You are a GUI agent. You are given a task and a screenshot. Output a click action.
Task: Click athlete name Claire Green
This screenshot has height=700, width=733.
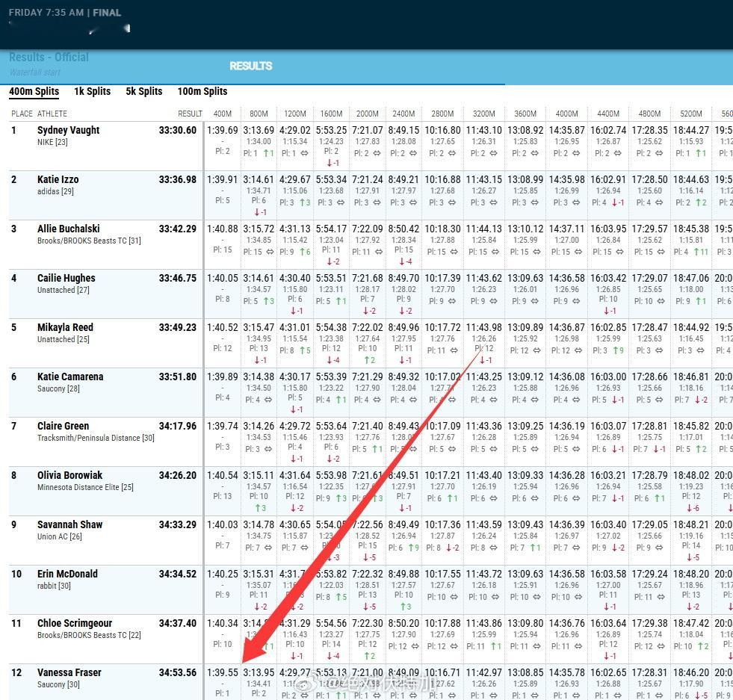63,426
